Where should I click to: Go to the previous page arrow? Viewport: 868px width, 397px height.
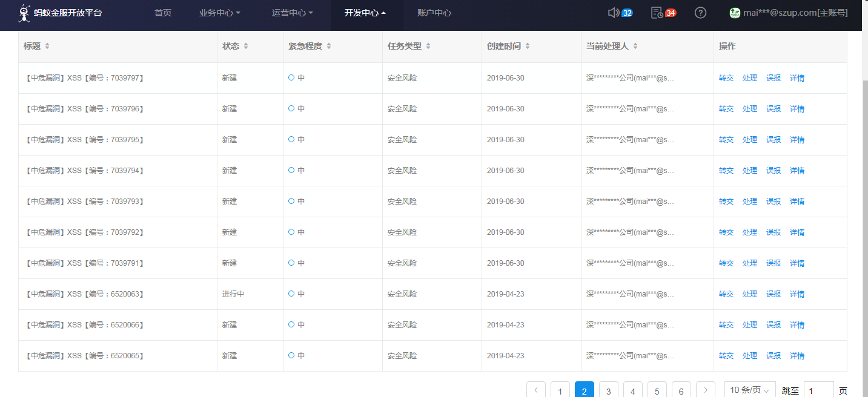pyautogui.click(x=536, y=390)
